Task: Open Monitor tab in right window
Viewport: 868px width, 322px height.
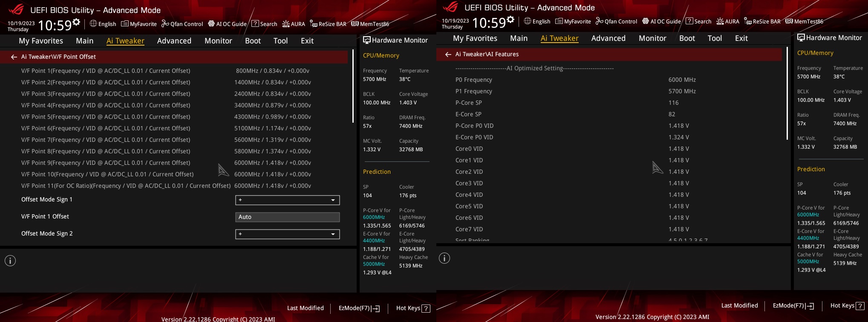Action: [x=652, y=38]
